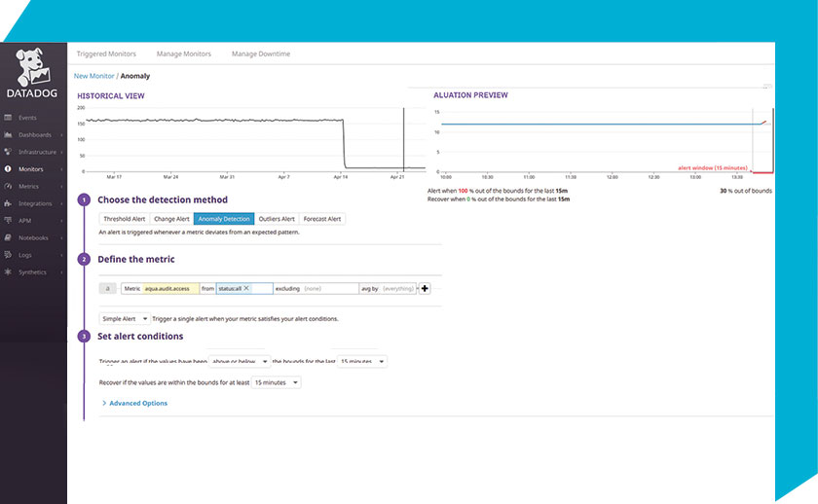Select Outliers Alert method
818x504 pixels.
(x=277, y=219)
